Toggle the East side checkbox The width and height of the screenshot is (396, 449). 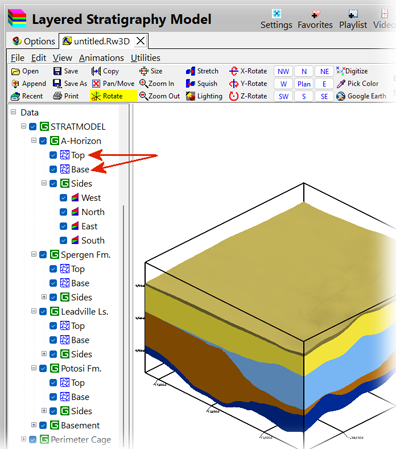click(x=63, y=226)
